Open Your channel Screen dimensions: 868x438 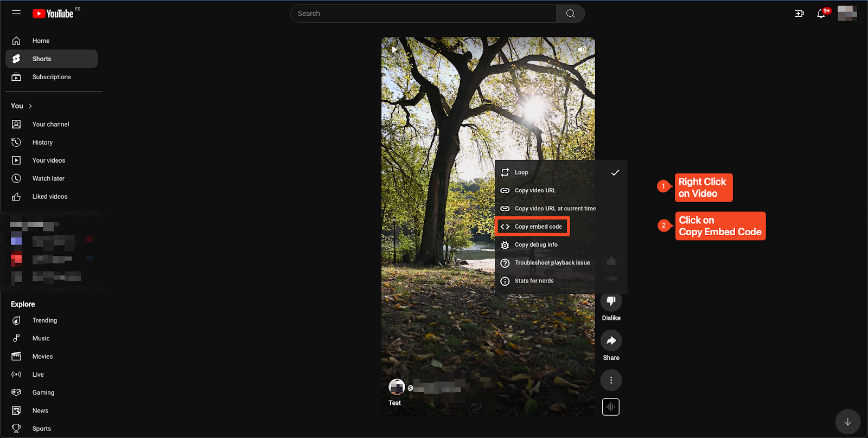(x=52, y=124)
